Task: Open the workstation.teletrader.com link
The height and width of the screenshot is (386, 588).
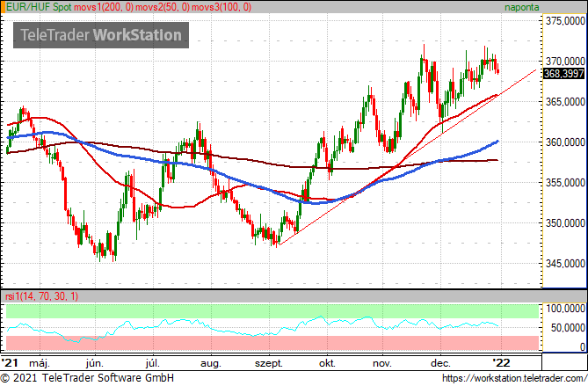Action: (514, 378)
